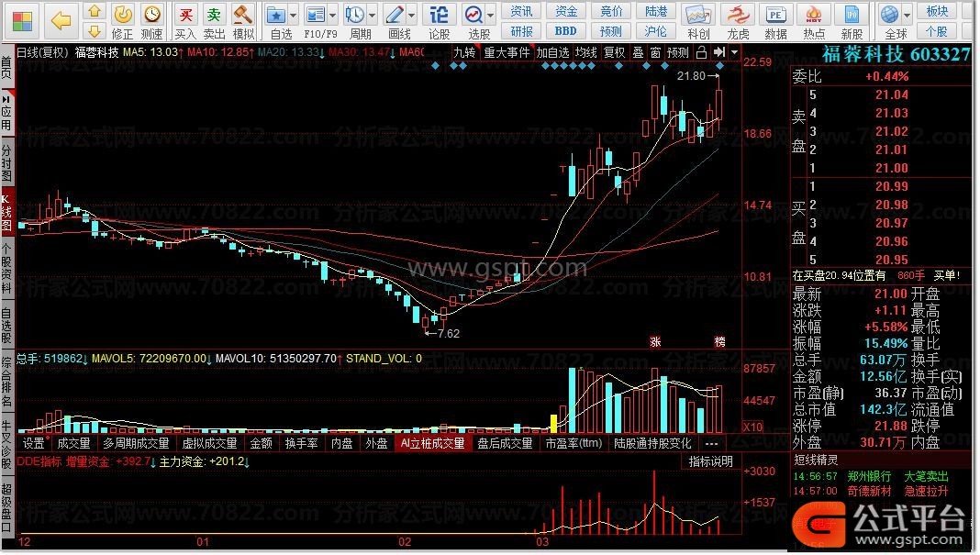This screenshot has height=555, width=980.
Task: Open 资金 funds button
Action: (x=566, y=12)
